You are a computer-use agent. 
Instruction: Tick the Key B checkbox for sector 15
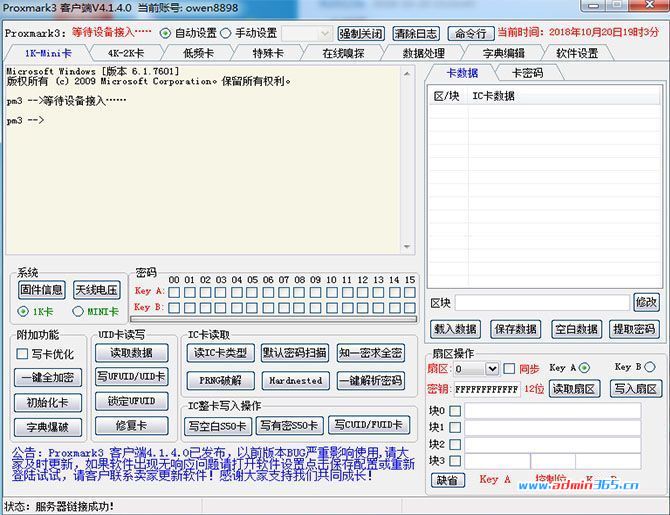coord(410,308)
